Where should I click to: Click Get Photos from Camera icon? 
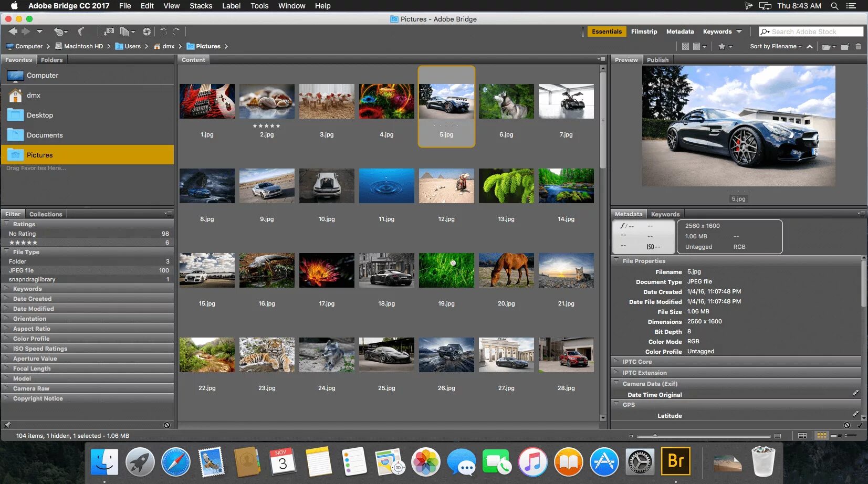pos(108,31)
